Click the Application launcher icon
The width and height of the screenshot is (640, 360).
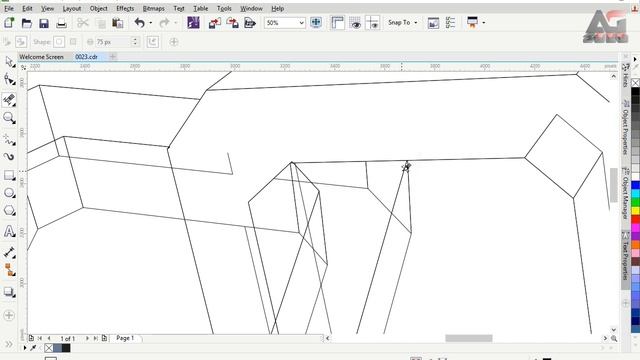(472, 22)
